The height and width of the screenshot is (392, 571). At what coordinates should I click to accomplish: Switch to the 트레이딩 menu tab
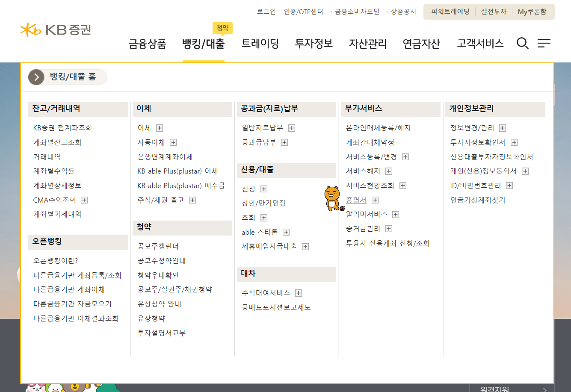pyautogui.click(x=260, y=43)
